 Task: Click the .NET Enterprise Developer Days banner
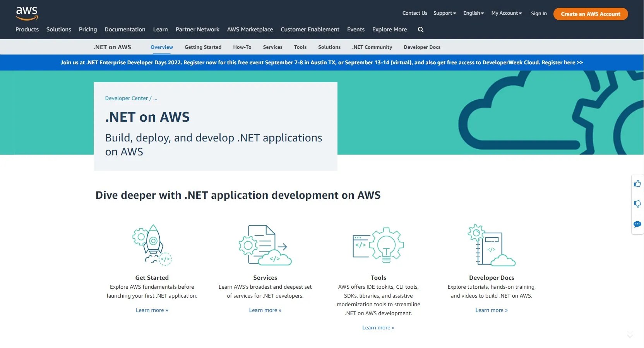click(x=322, y=62)
